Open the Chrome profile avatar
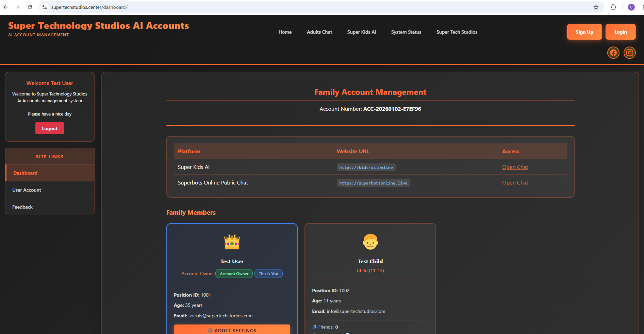 coord(631,7)
